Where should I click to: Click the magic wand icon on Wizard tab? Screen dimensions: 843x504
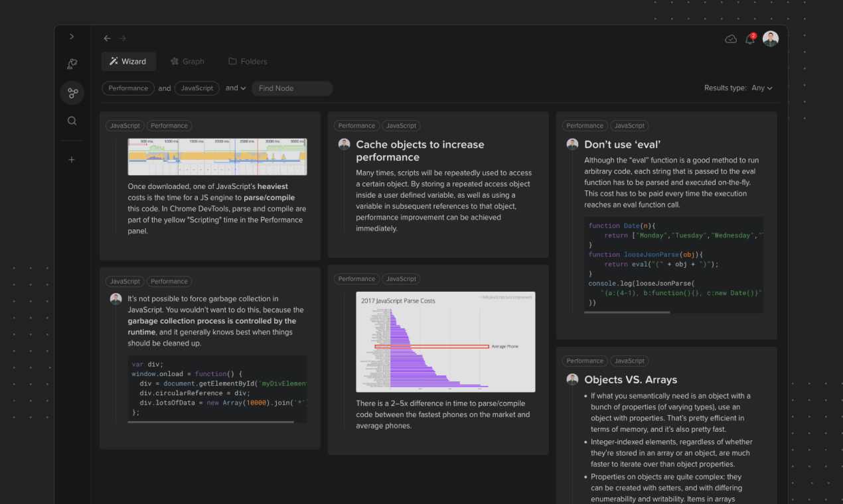pyautogui.click(x=112, y=61)
